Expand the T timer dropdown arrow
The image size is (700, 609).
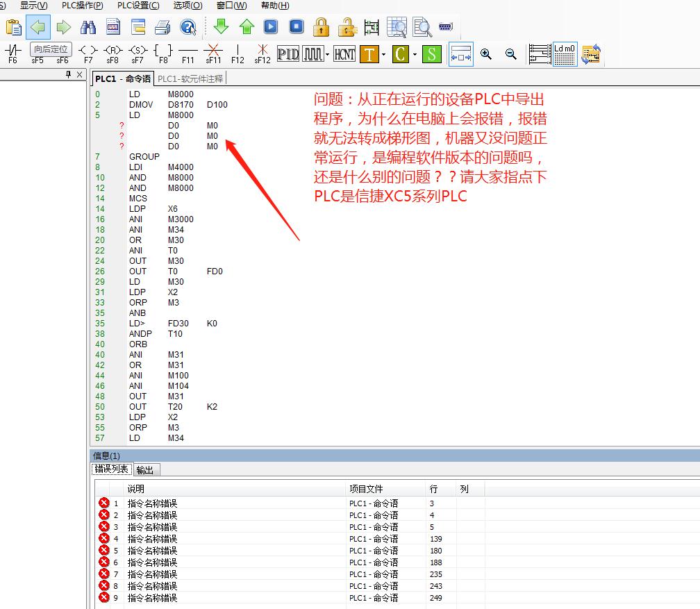[x=383, y=54]
